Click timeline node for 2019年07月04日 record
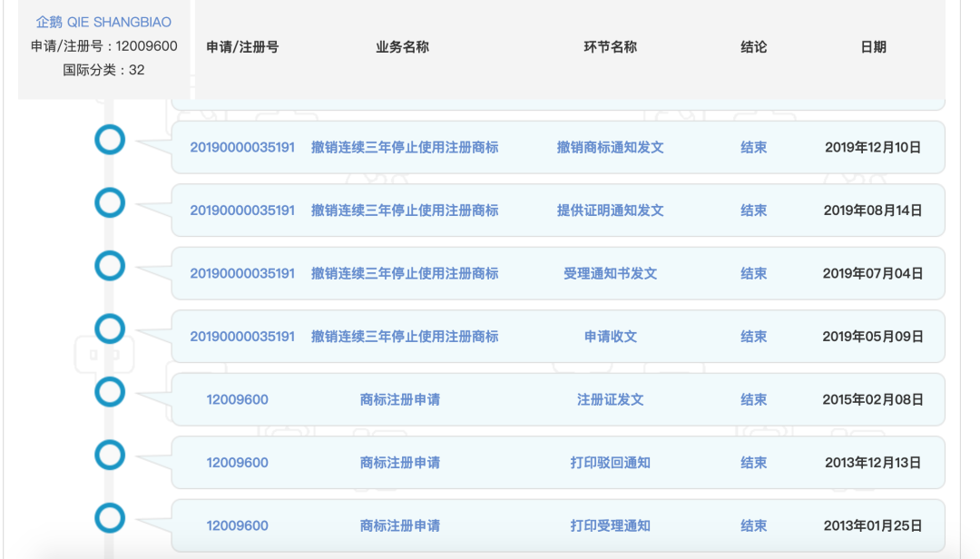The height and width of the screenshot is (559, 980). point(110,266)
